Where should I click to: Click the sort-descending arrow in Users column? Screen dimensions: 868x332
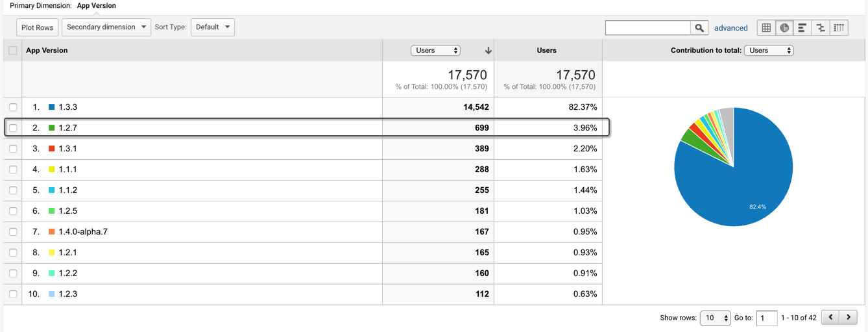[x=488, y=51]
